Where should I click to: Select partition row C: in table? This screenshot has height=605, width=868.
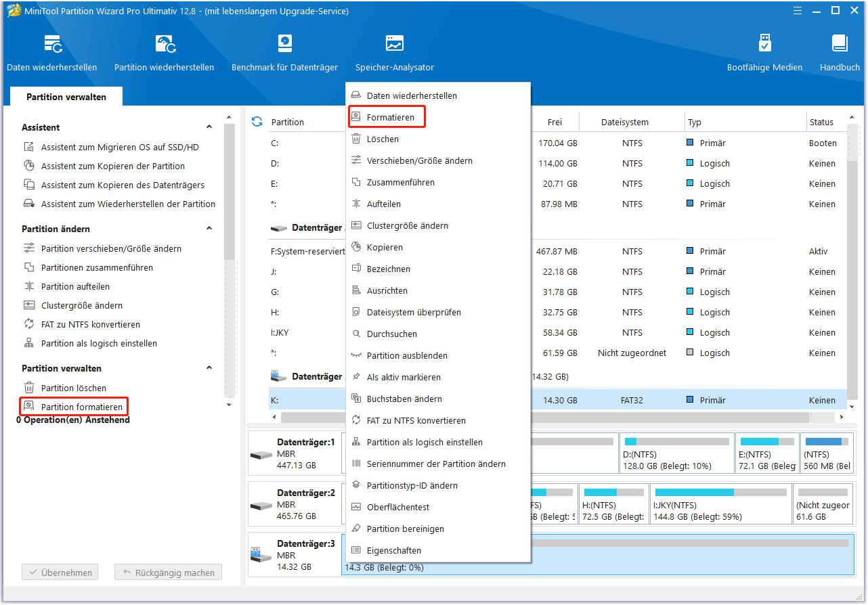558,143
